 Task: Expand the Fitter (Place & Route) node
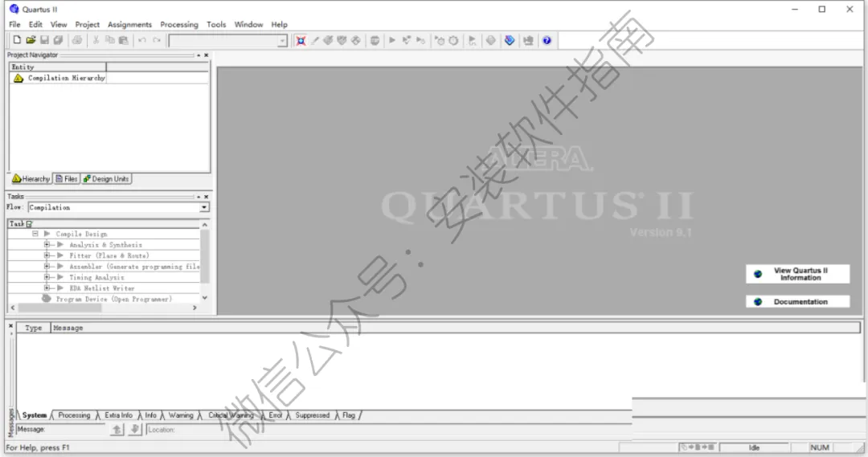tap(47, 255)
